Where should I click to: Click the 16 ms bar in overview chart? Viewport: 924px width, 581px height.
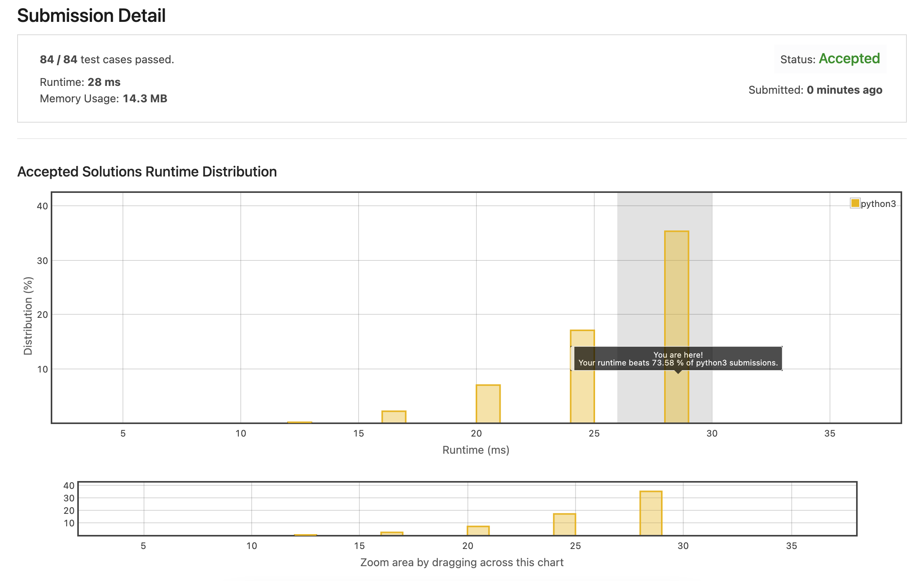392,533
